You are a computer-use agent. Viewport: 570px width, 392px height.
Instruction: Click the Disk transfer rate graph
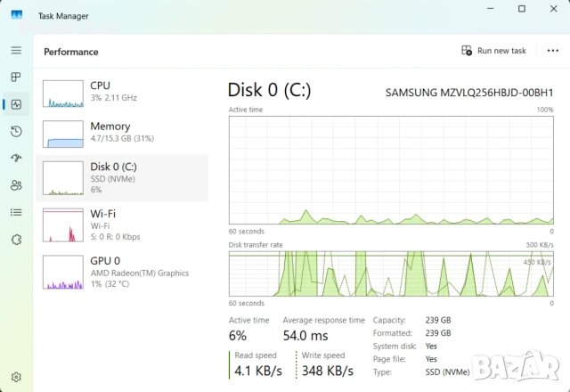click(x=391, y=273)
